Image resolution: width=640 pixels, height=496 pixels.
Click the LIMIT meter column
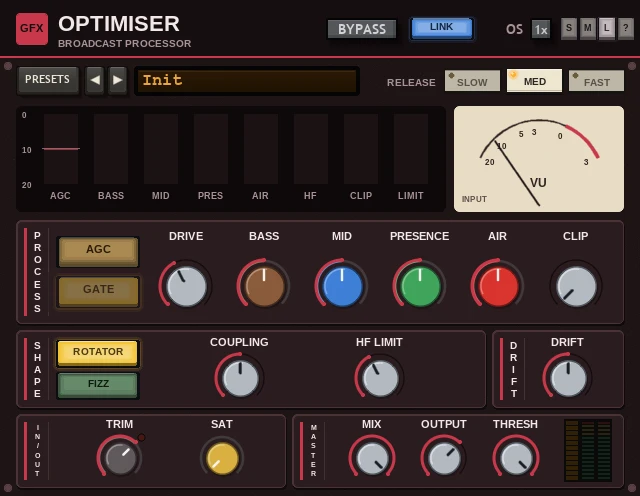point(411,149)
